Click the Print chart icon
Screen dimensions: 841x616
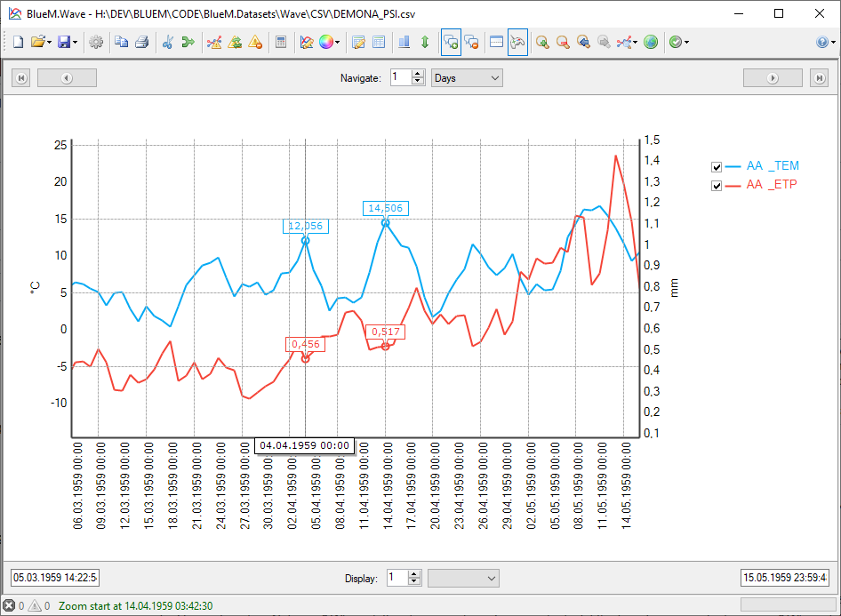coord(141,42)
